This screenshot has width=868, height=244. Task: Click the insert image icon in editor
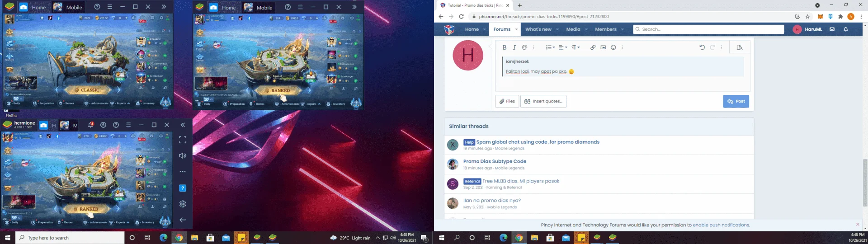603,47
